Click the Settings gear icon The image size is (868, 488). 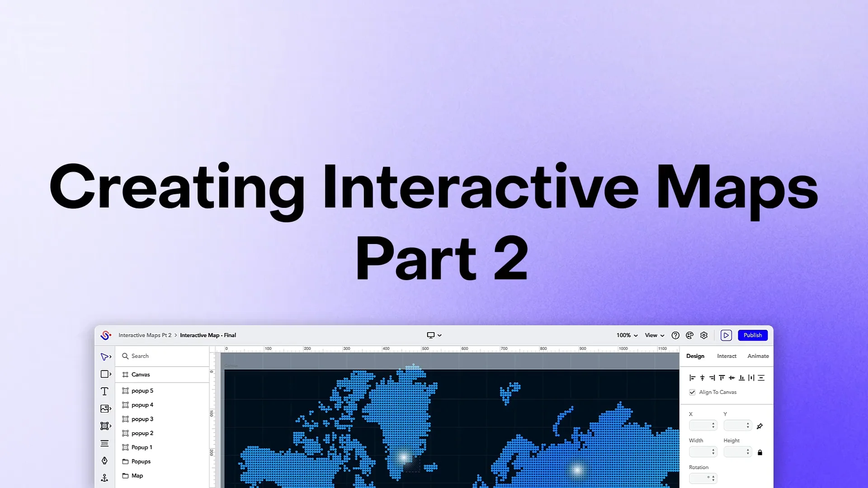[703, 335]
